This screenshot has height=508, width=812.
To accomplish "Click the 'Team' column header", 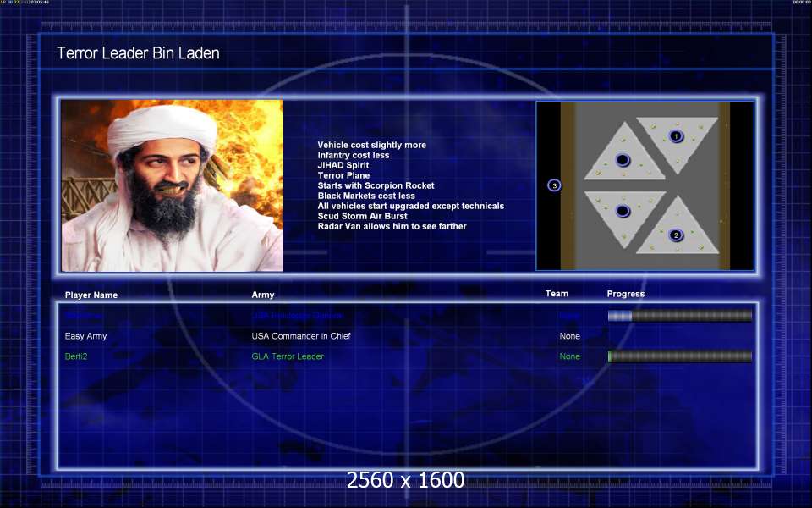I will click(x=557, y=294).
